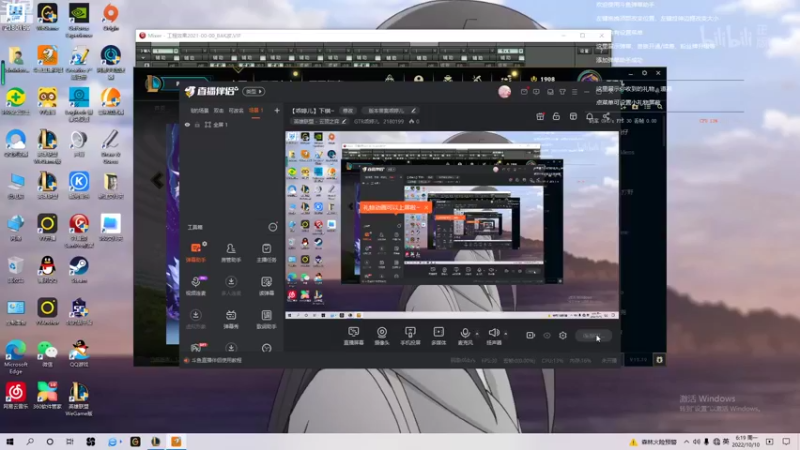Viewport: 800px width, 450px height.
Task: Edit the game category tag
Action: point(319,121)
